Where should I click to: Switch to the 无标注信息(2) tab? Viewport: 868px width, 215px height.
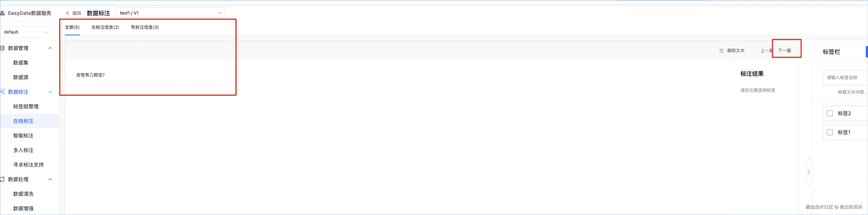click(105, 27)
